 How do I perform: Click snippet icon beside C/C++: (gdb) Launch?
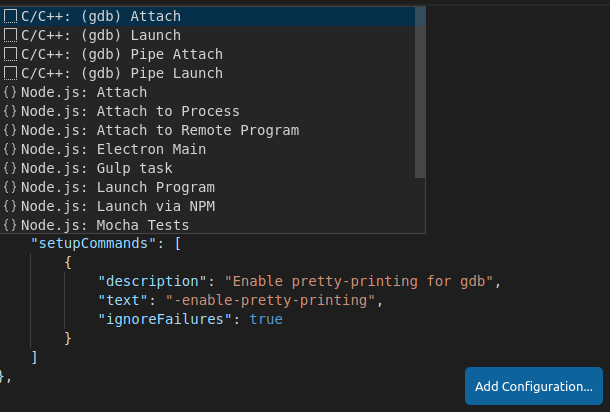11,36
